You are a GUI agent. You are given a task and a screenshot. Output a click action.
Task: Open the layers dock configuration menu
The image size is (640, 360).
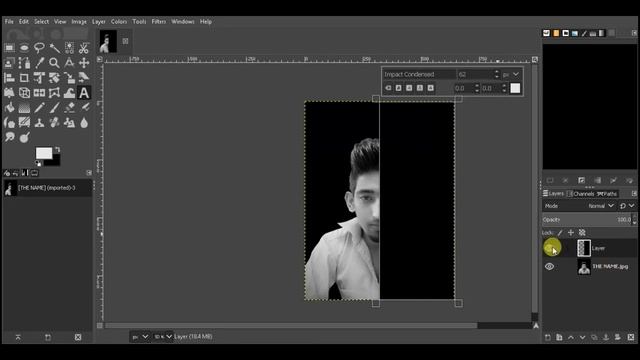click(634, 193)
